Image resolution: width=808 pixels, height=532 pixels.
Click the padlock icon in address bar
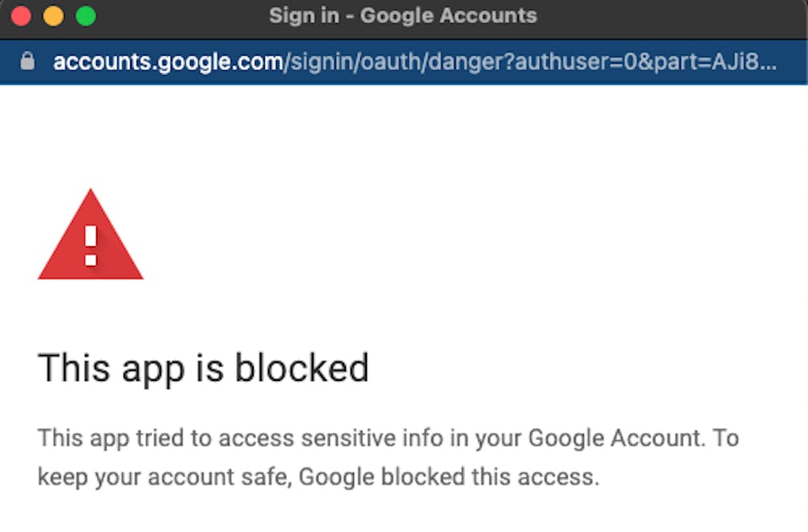click(27, 61)
